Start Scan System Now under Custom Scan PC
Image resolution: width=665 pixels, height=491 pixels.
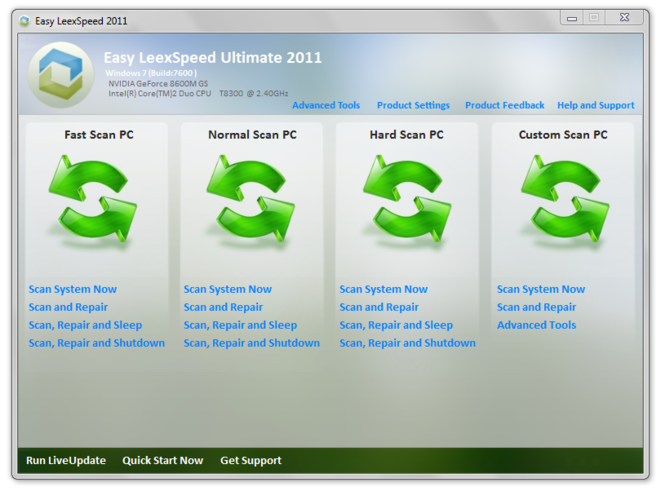click(541, 289)
